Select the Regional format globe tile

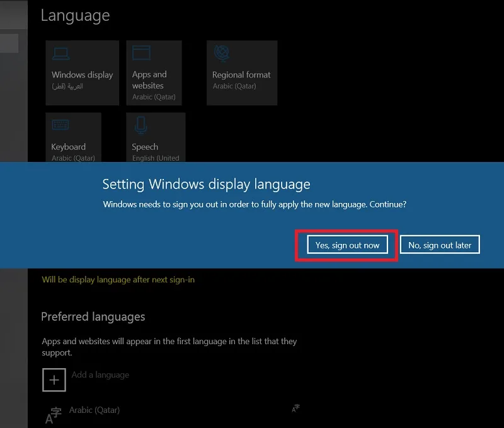(242, 73)
